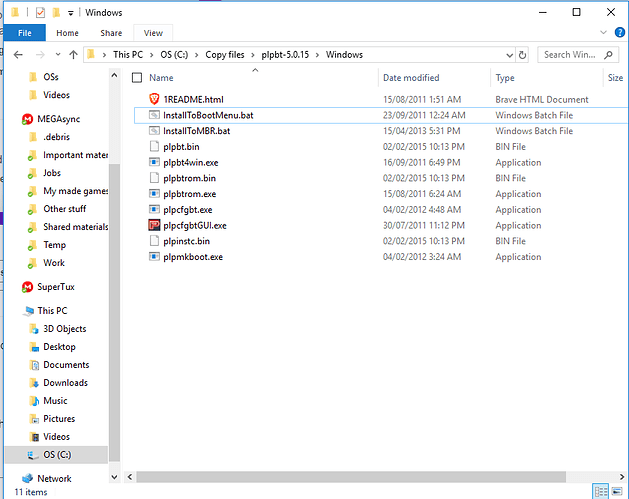Select the plpcfgbt.exe application icon

click(x=154, y=209)
